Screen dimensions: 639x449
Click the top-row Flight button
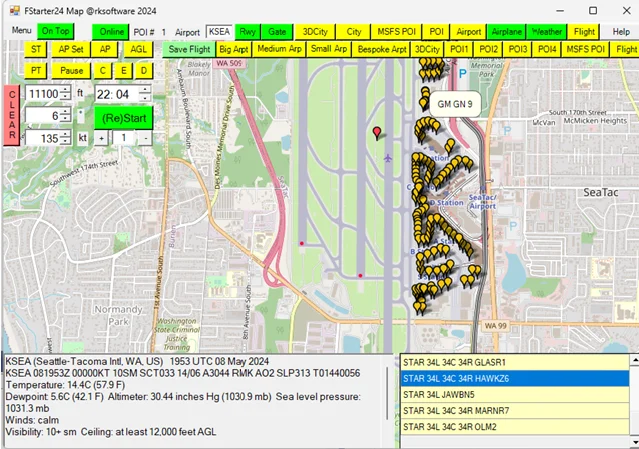point(584,32)
